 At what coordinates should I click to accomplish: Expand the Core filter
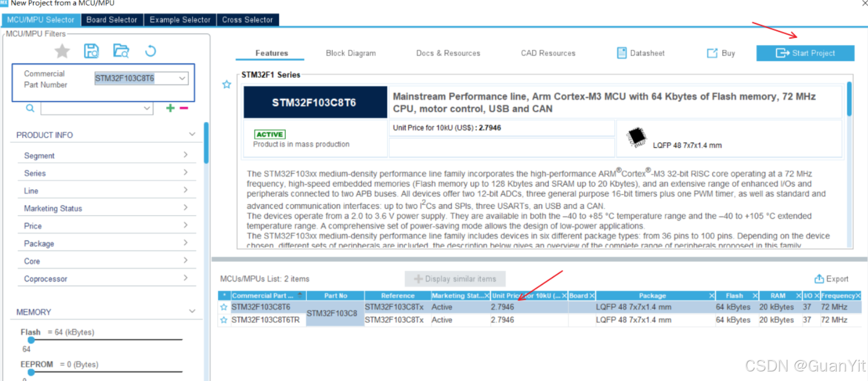pyautogui.click(x=185, y=260)
